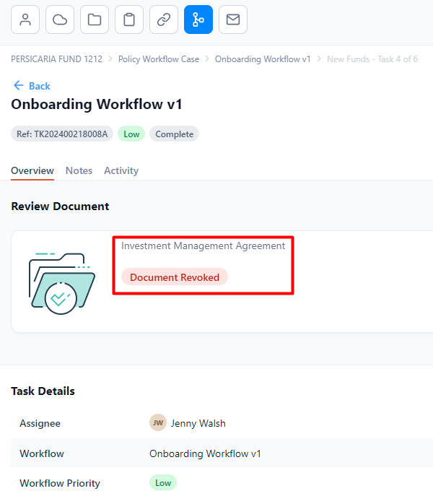Click the cloud icon in toolbar
The width and height of the screenshot is (433, 504).
[x=60, y=19]
